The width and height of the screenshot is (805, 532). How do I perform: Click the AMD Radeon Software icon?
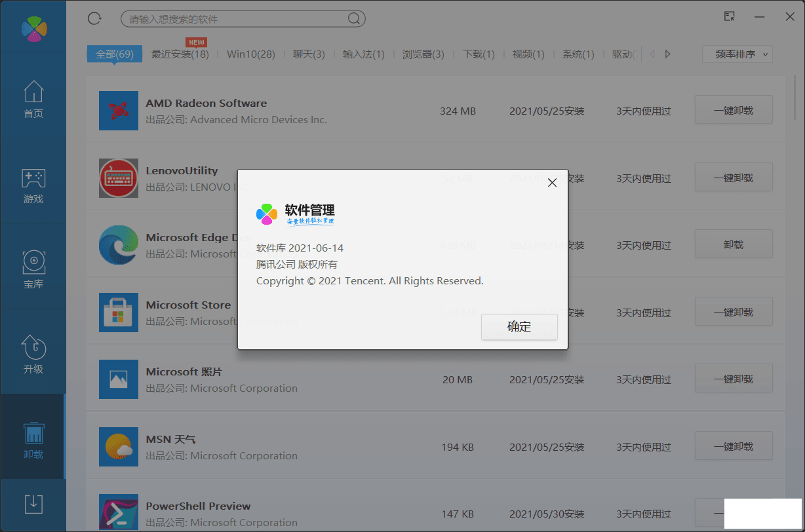tap(119, 111)
